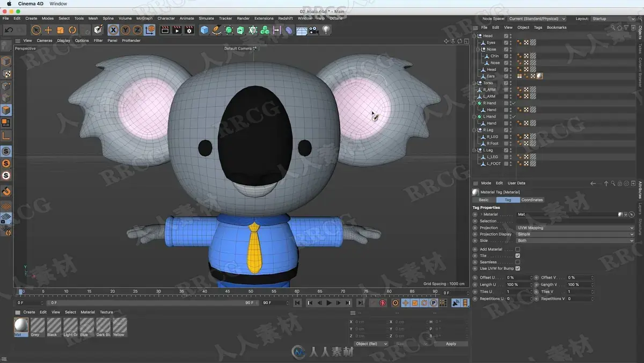Select the Move tool
Viewport: 644px width, 363px height.
(48, 30)
